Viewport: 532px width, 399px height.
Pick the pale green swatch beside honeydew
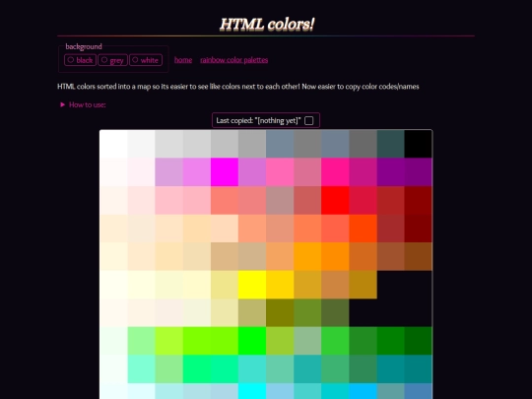[142, 341]
